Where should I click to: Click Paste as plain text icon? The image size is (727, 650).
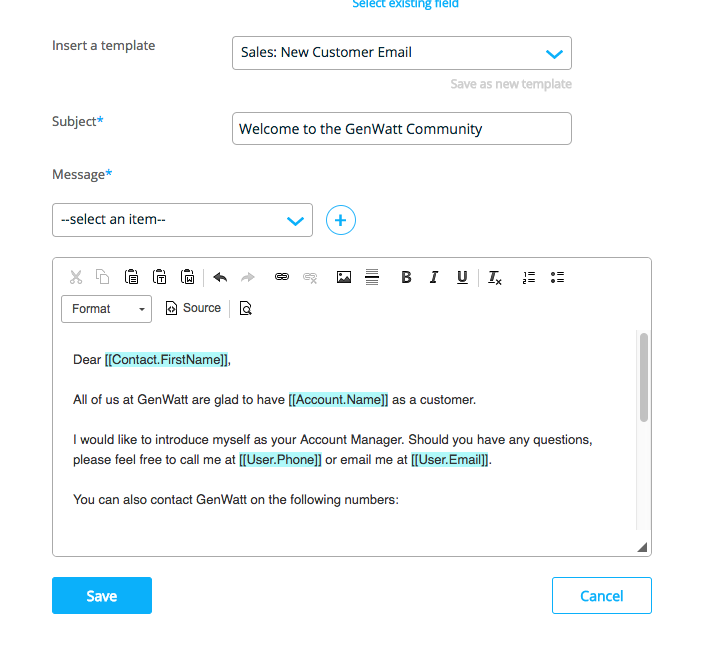tap(159, 277)
